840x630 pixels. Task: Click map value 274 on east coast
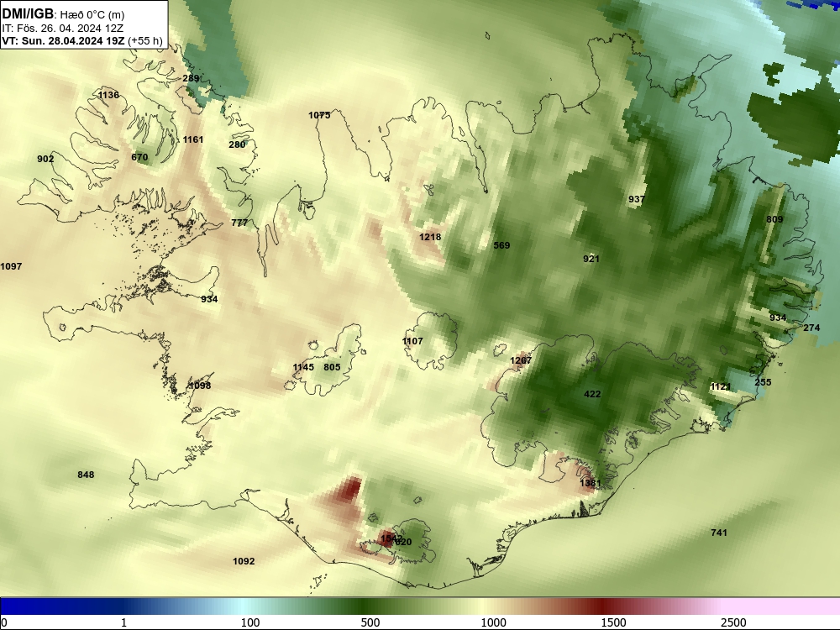(x=811, y=328)
